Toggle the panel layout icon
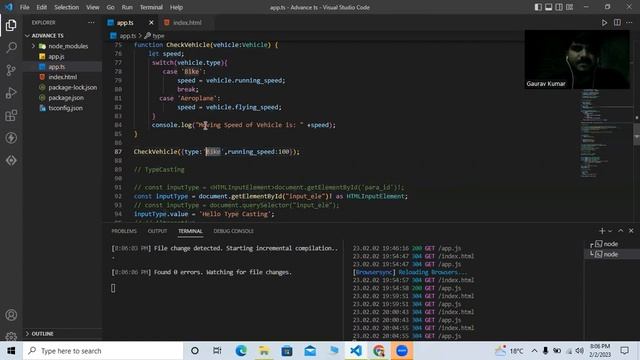 pos(549,7)
